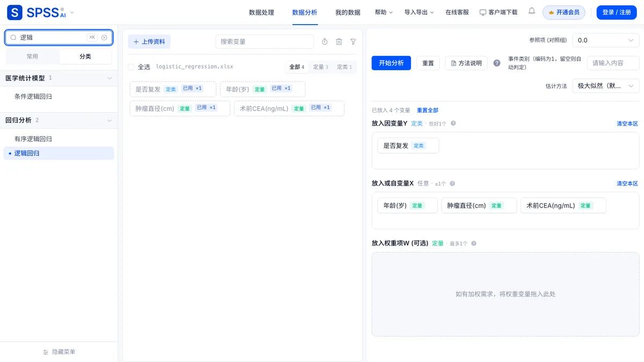
Task: Open 我的数据 menu
Action: click(x=348, y=12)
